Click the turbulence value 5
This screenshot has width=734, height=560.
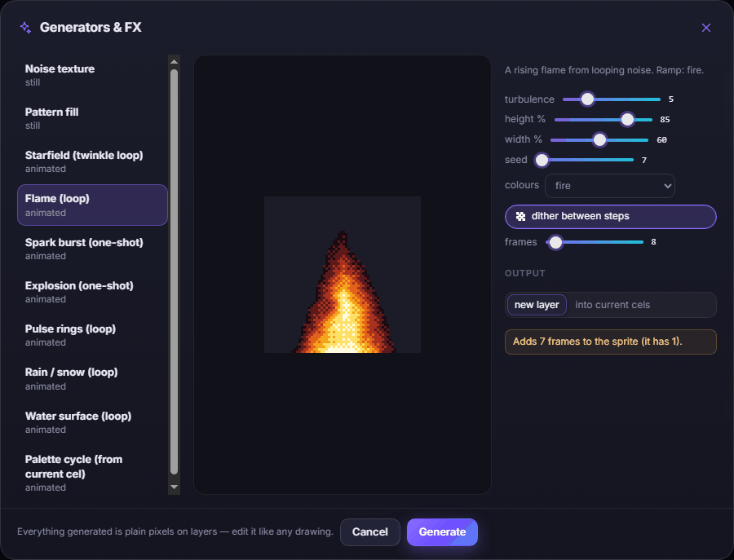coord(671,99)
